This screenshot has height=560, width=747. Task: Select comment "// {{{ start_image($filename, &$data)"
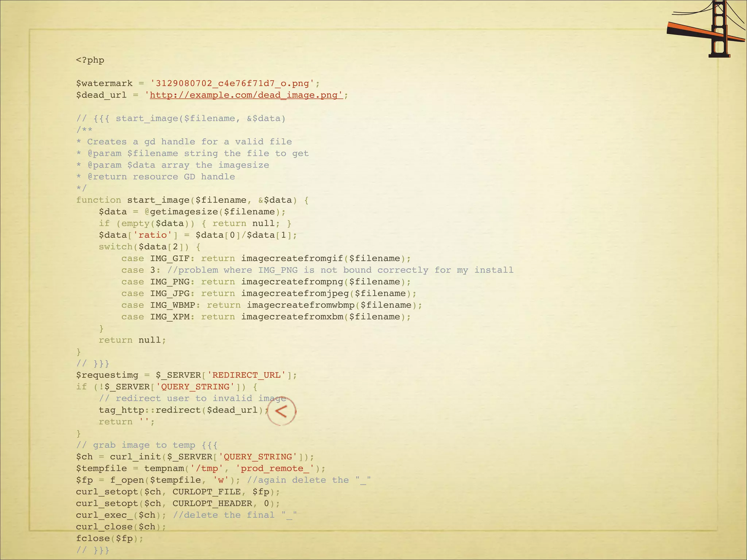coord(181,118)
